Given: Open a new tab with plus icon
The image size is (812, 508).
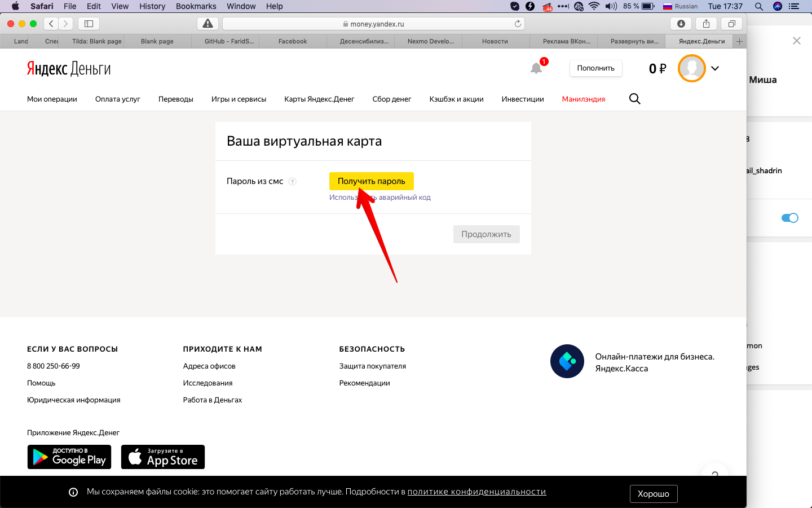Looking at the screenshot, I should coord(739,41).
